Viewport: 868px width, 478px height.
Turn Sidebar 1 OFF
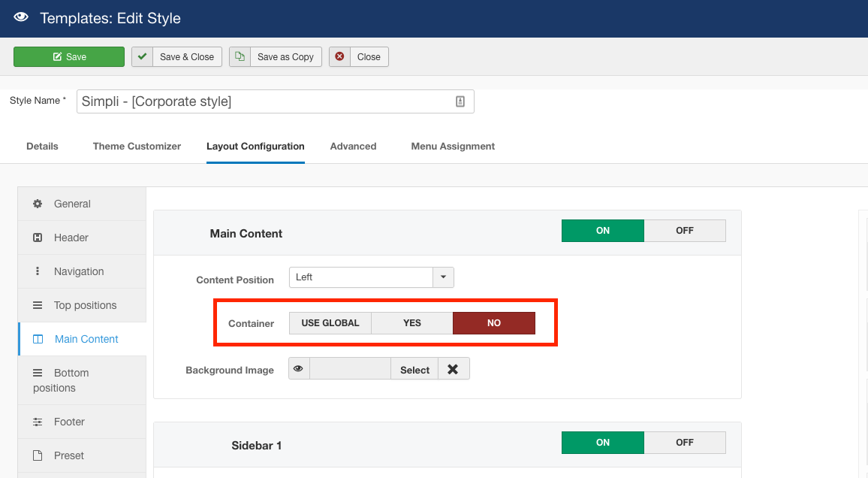point(684,443)
